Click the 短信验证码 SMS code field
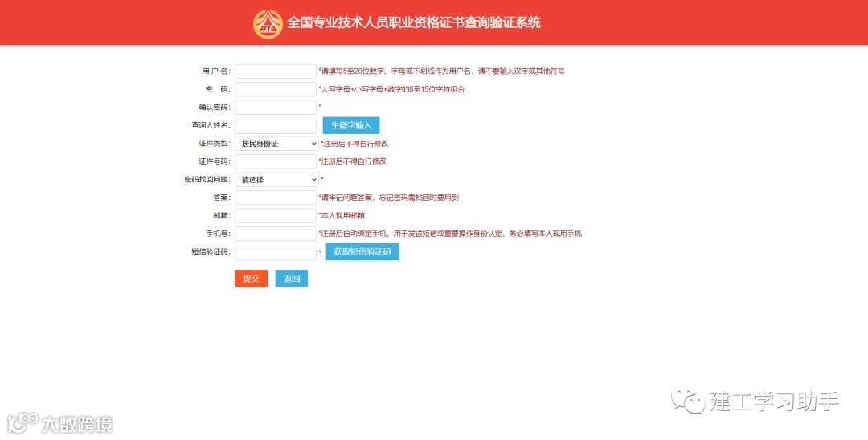 coord(276,253)
